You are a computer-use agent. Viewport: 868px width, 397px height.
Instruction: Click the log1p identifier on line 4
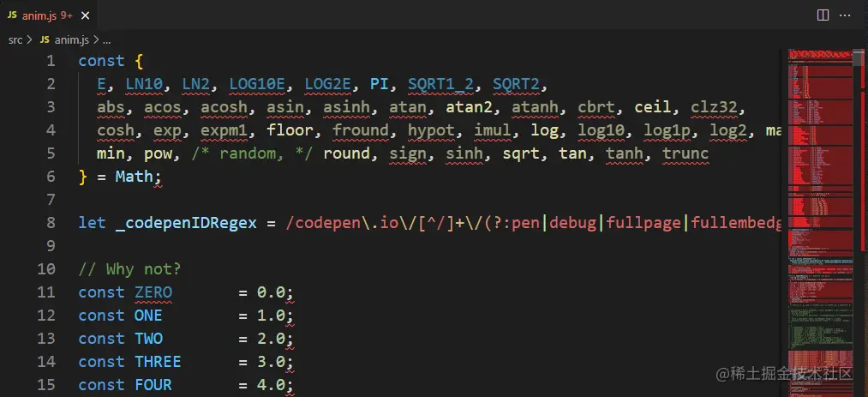click(667, 130)
